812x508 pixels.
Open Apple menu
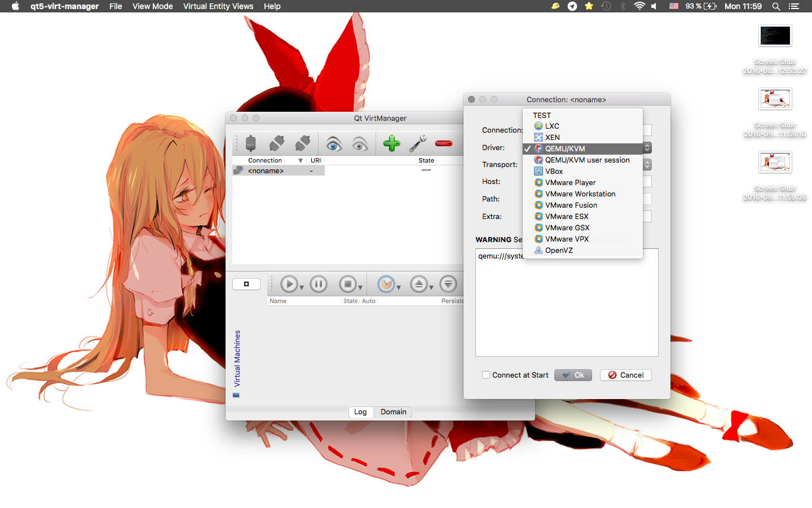(15, 6)
